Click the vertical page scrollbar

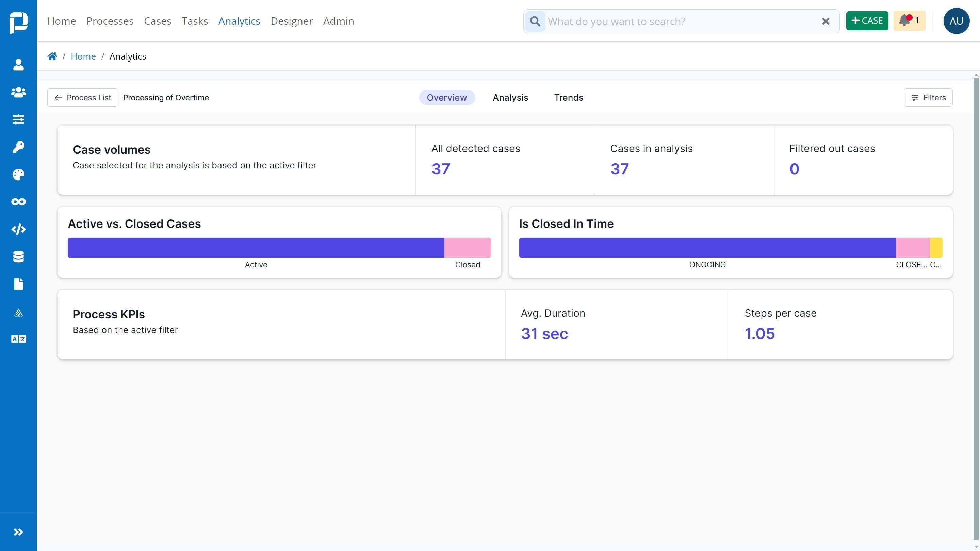976,308
